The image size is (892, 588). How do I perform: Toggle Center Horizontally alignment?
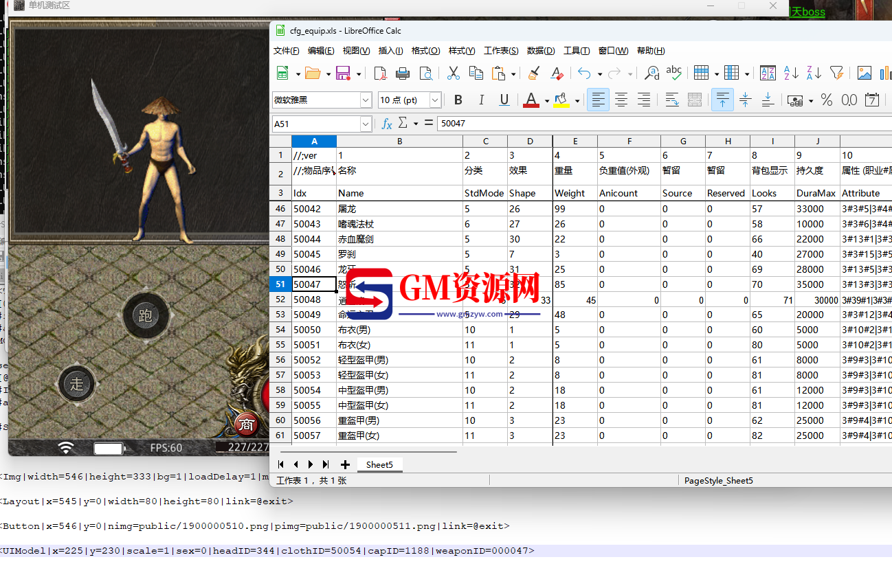pos(621,100)
